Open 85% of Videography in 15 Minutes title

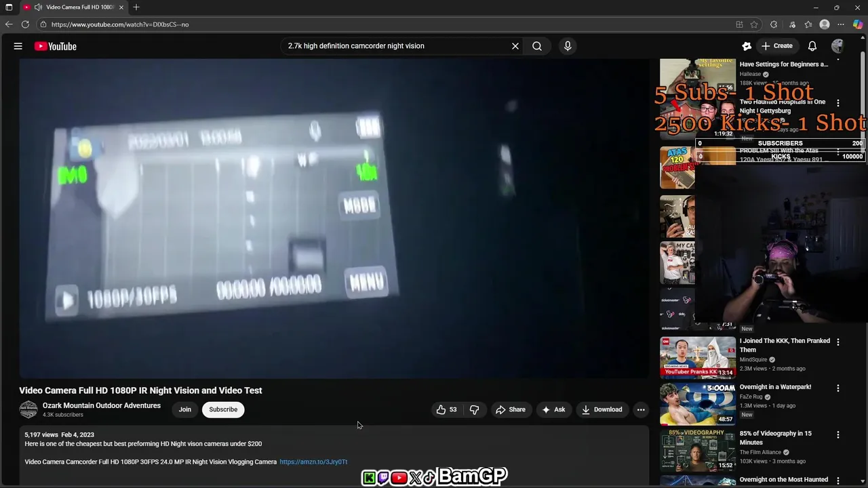776,438
